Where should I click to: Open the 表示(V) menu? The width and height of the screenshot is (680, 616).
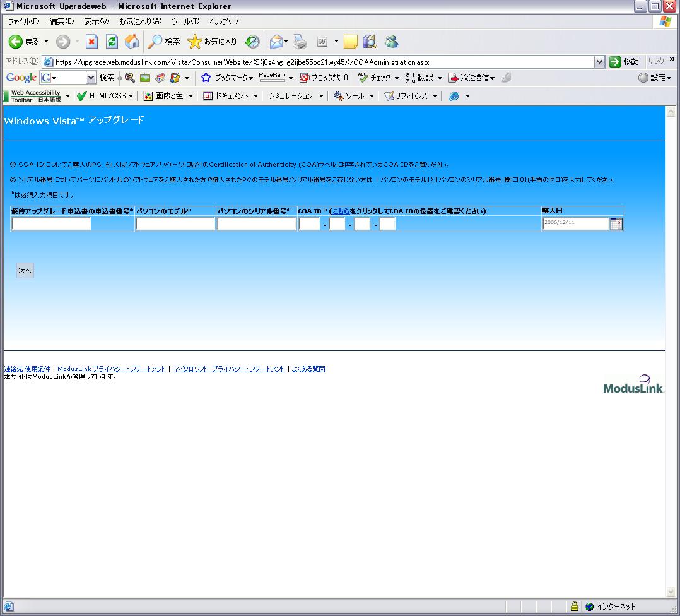tap(97, 21)
